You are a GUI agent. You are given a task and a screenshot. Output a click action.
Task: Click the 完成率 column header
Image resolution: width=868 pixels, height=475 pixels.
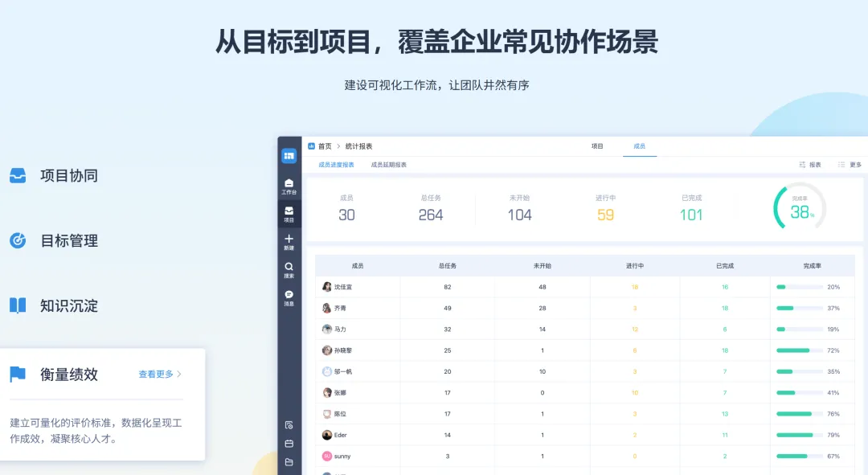click(x=812, y=266)
